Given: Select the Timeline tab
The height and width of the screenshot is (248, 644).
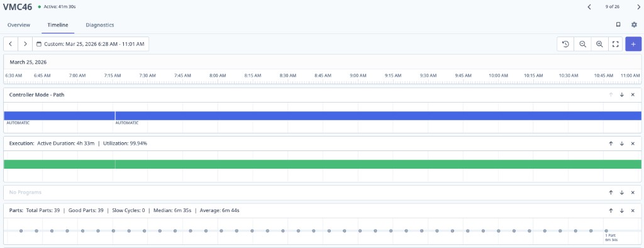Looking at the screenshot, I should coord(58,25).
